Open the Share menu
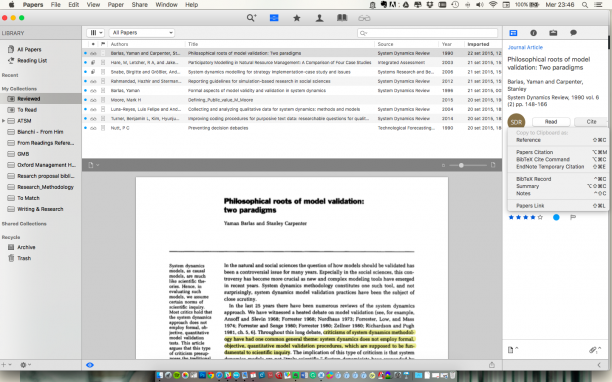 pos(139,5)
